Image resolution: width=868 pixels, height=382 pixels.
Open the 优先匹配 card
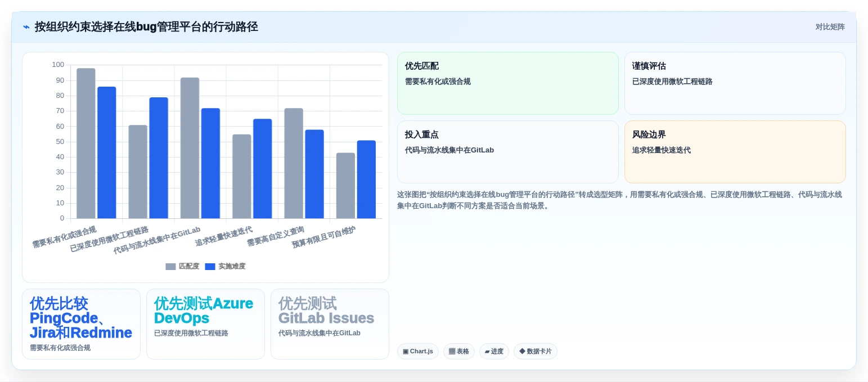point(507,83)
